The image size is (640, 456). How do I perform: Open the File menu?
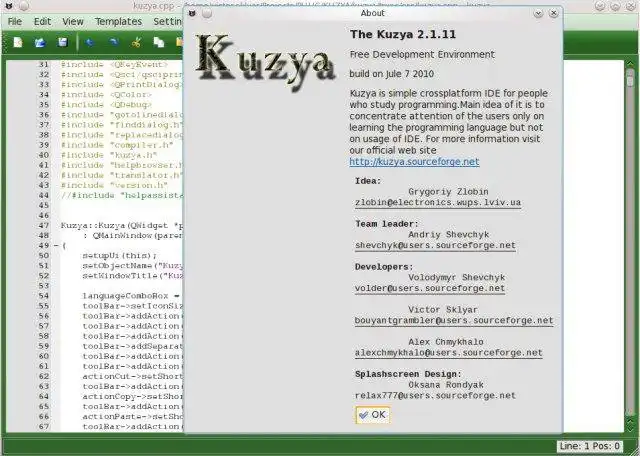[x=15, y=21]
